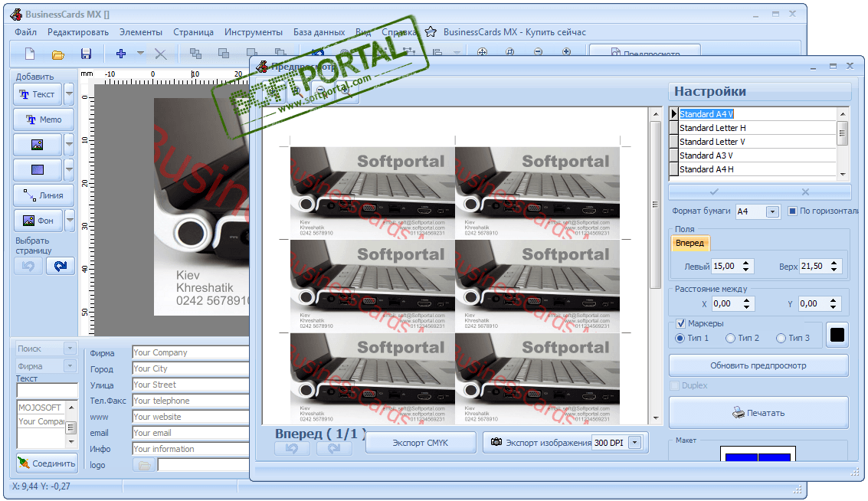Click BusinessCards MX - Купить сейчас link
Viewport: 868px width, 501px height.
point(514,32)
